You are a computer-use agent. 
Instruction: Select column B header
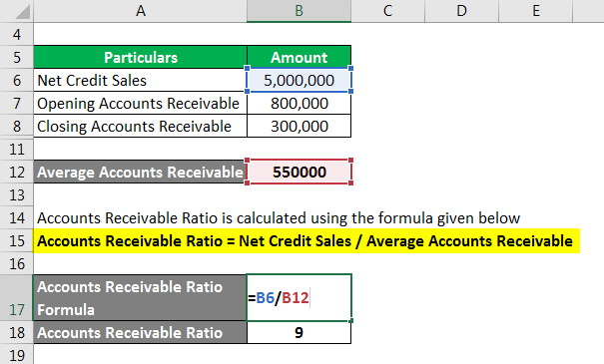pyautogui.click(x=299, y=11)
